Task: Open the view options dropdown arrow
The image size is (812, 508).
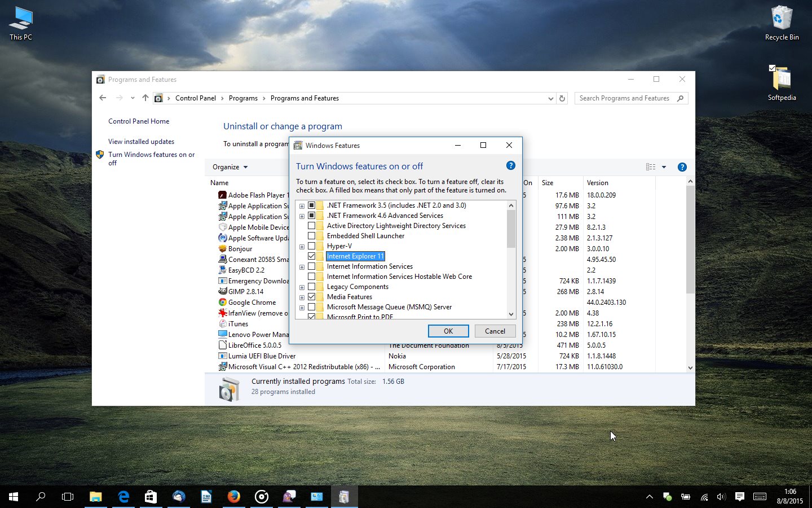Action: coord(664,167)
